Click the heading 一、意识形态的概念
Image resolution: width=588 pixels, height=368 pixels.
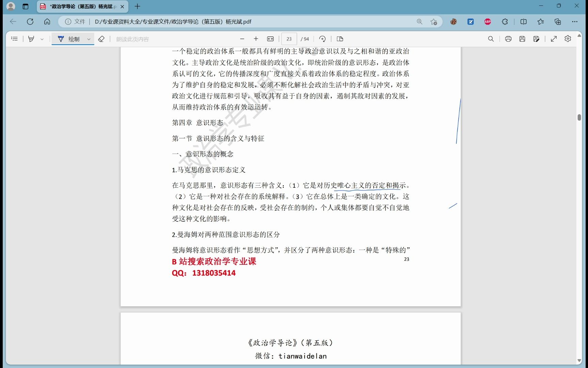tap(203, 154)
